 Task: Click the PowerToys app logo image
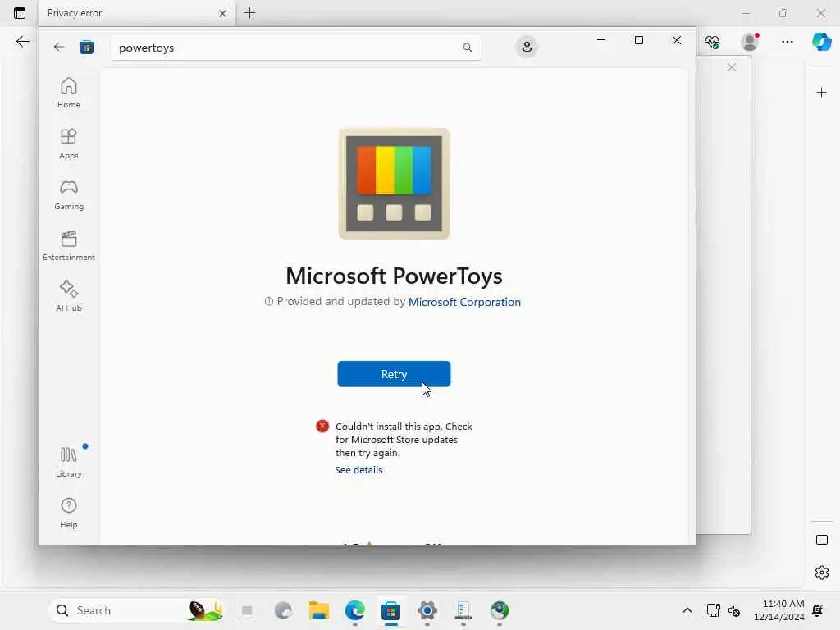coord(394,184)
